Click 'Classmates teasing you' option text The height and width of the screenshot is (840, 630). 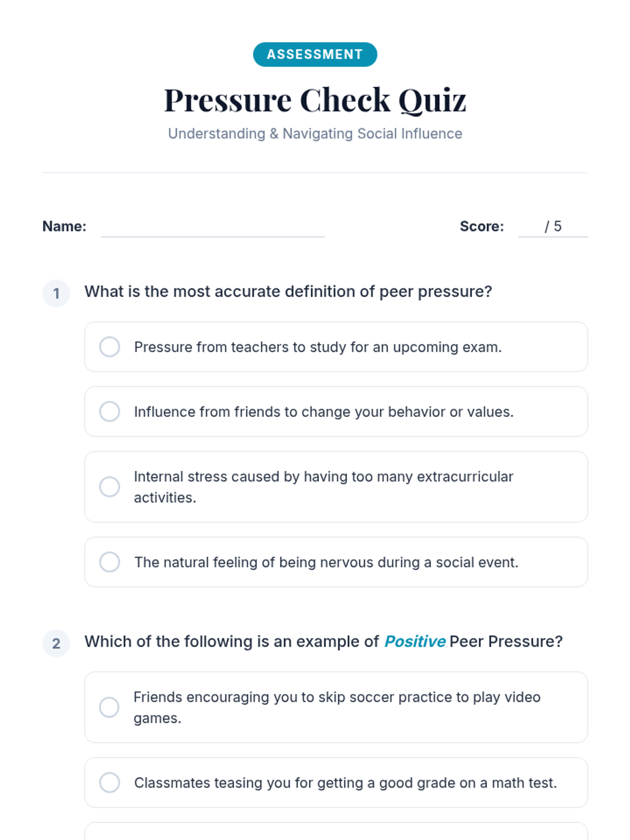pyautogui.click(x=345, y=783)
